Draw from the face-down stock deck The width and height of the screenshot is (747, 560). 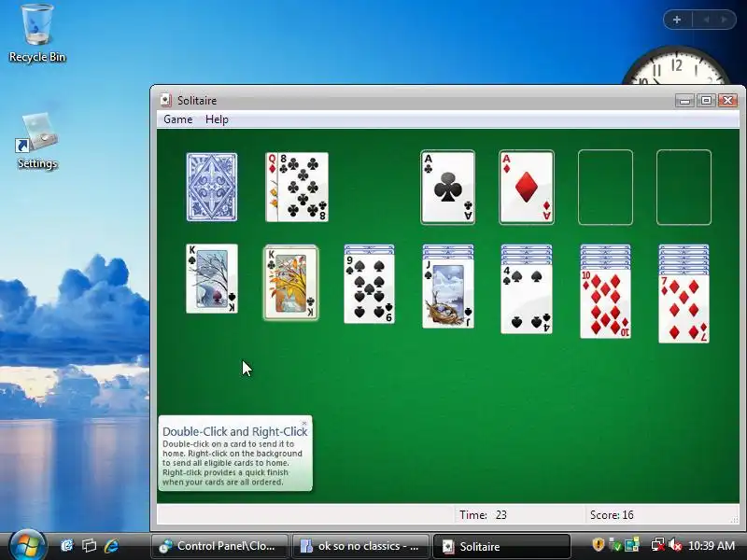point(212,188)
